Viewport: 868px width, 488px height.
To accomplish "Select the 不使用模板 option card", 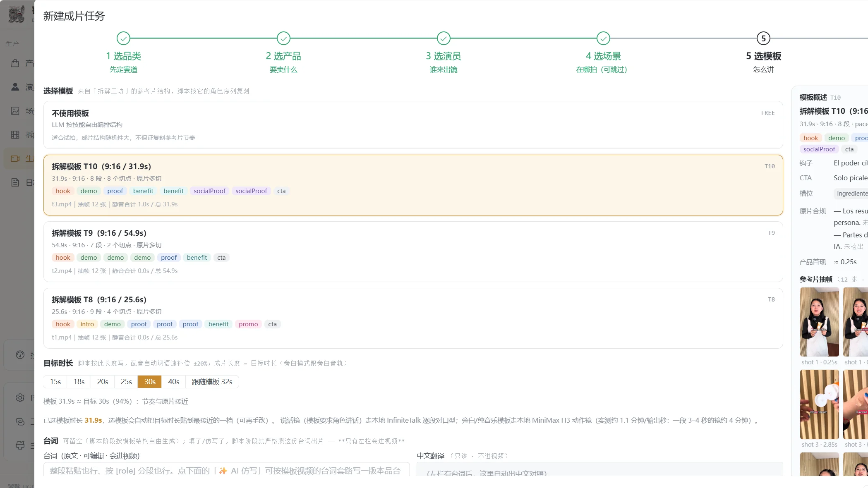I will 413,125.
